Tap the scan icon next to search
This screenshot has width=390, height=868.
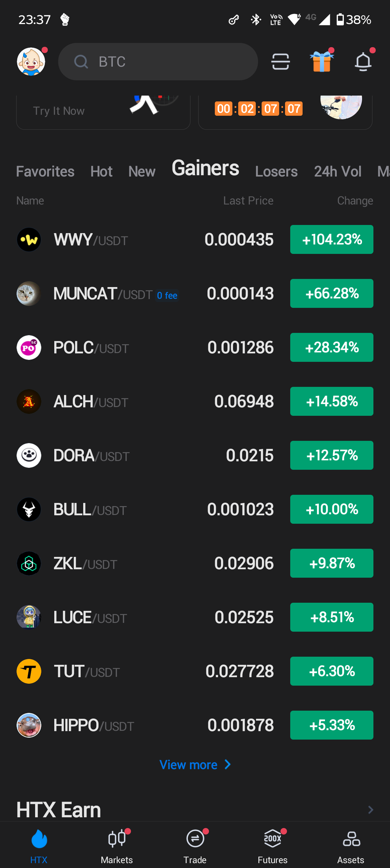pos(280,62)
